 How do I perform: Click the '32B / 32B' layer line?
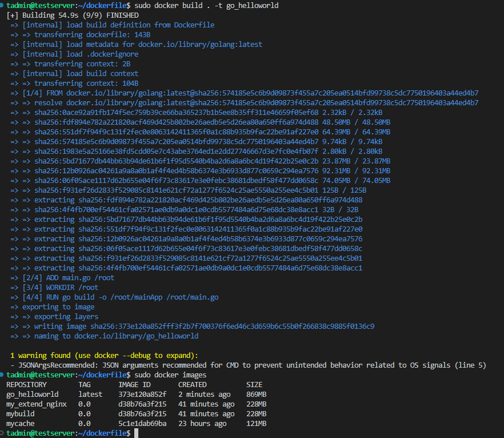[x=185, y=210]
